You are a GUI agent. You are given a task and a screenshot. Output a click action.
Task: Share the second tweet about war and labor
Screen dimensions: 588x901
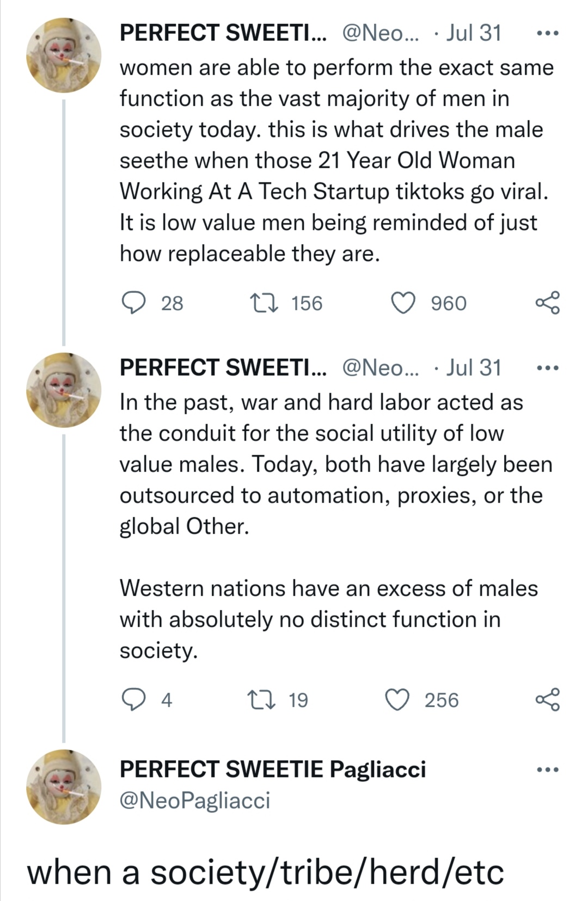click(547, 700)
